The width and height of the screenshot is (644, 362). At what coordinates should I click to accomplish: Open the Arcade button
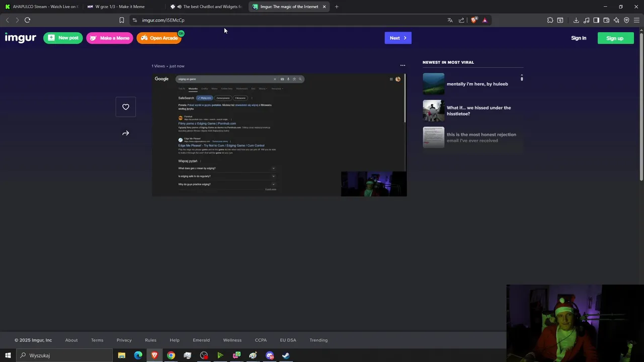(x=159, y=38)
